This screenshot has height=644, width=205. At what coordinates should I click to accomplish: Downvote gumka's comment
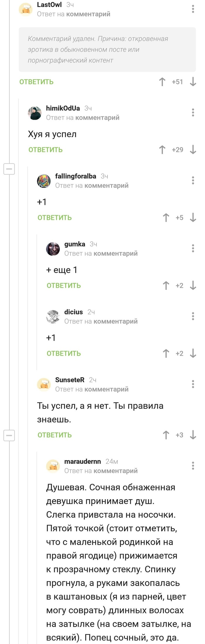(x=193, y=286)
